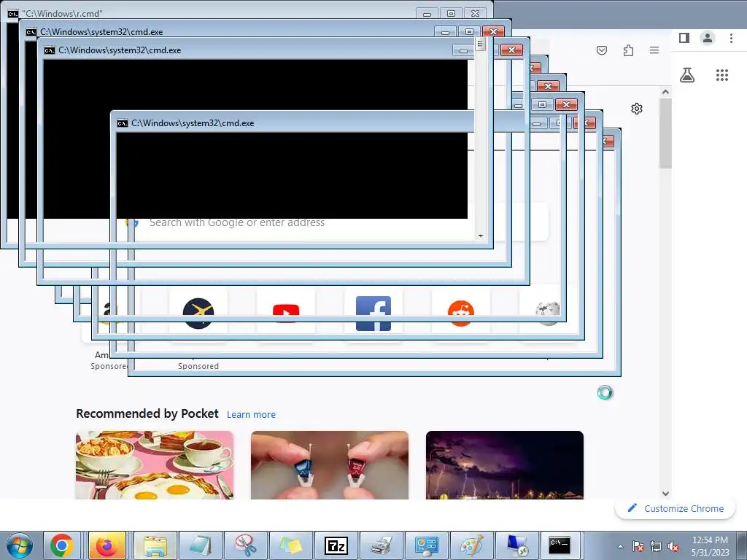Open the network tray icon
The width and height of the screenshot is (747, 560).
[656, 546]
